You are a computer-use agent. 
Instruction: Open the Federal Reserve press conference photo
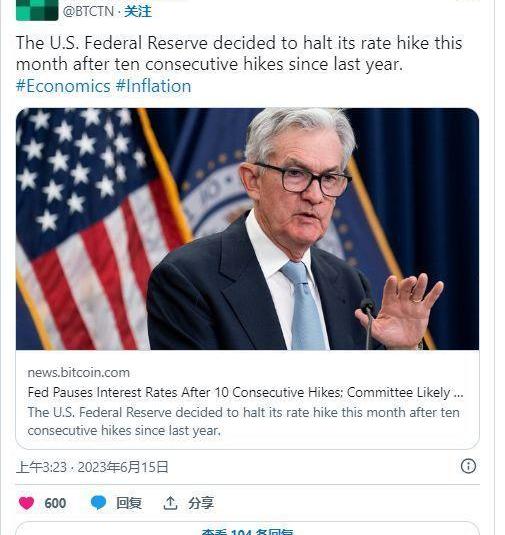tap(247, 229)
